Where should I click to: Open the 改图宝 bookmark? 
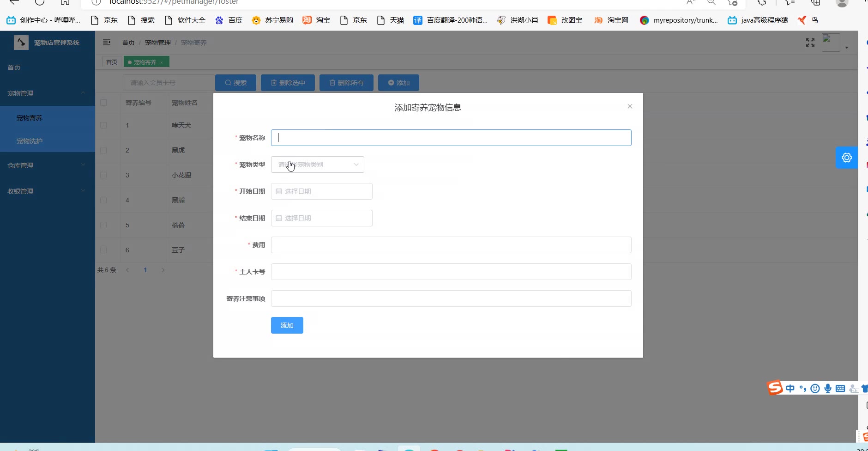pyautogui.click(x=565, y=20)
